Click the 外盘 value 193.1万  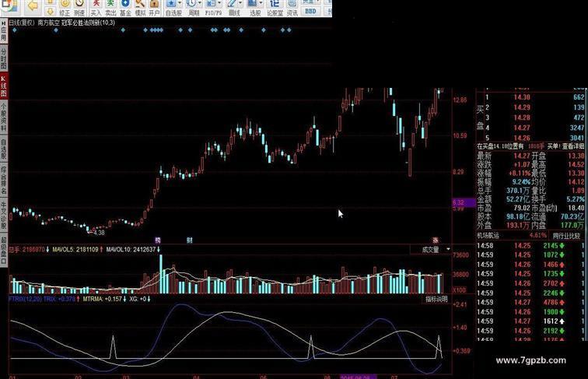518,225
